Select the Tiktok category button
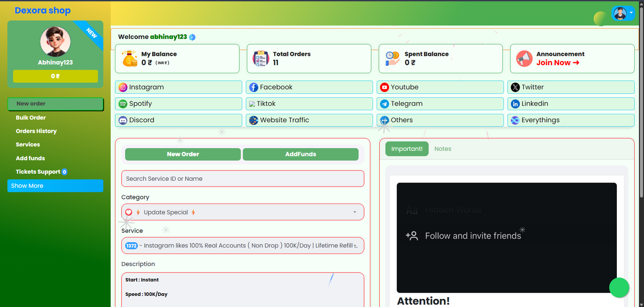Image resolution: width=644 pixels, height=307 pixels. point(309,104)
